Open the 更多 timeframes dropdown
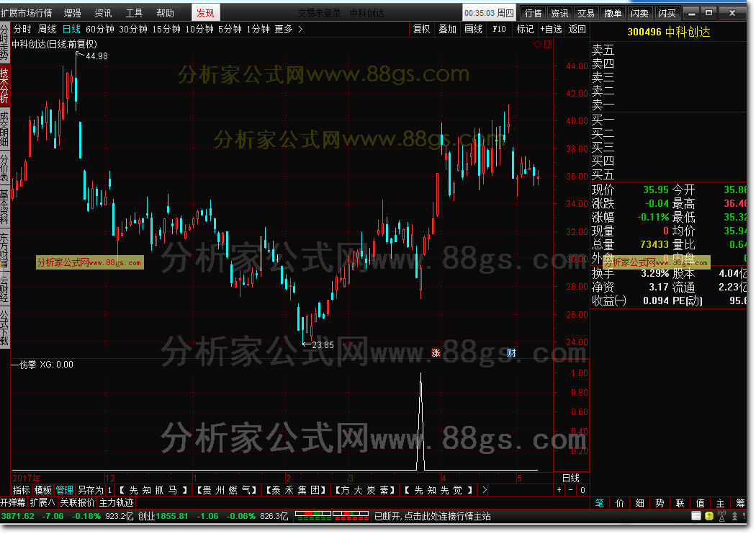 click(284, 30)
